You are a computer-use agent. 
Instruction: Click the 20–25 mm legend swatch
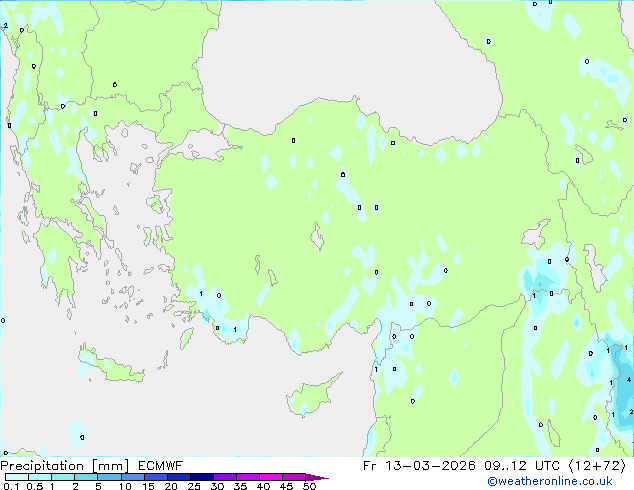pos(178,477)
